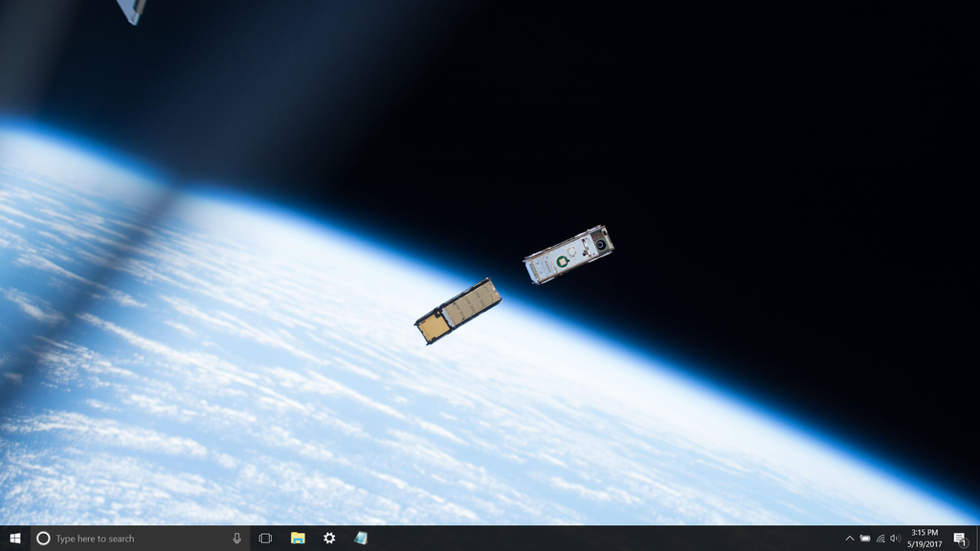This screenshot has width=980, height=551.
Task: Click the 3:15 PM clock and date
Action: click(x=924, y=539)
